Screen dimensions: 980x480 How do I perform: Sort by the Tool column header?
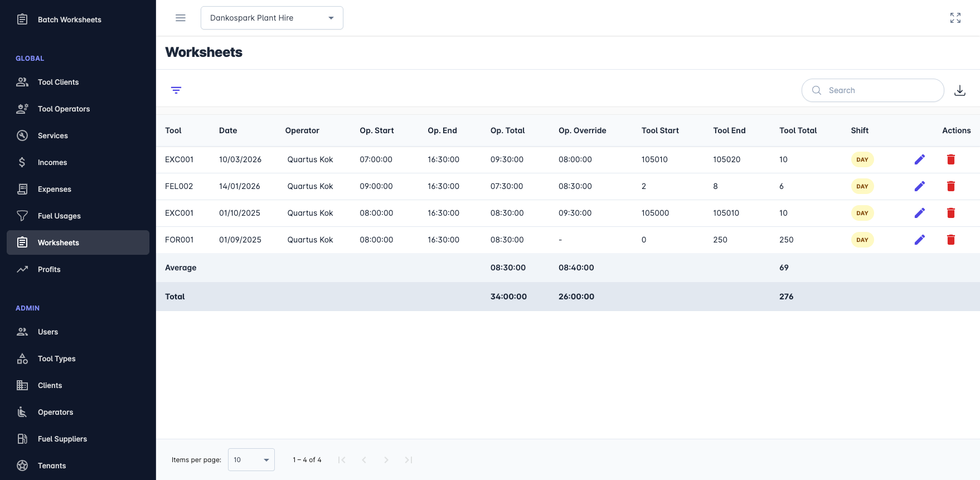[173, 130]
